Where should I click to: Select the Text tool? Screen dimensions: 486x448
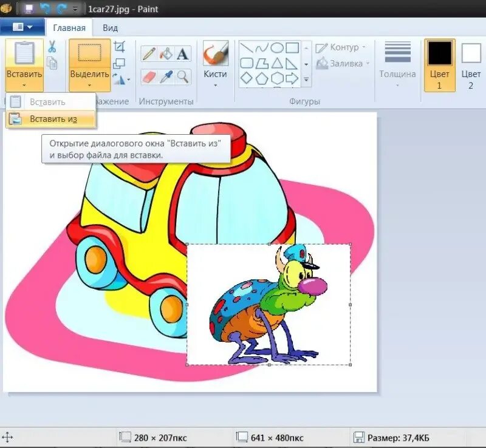coord(183,53)
